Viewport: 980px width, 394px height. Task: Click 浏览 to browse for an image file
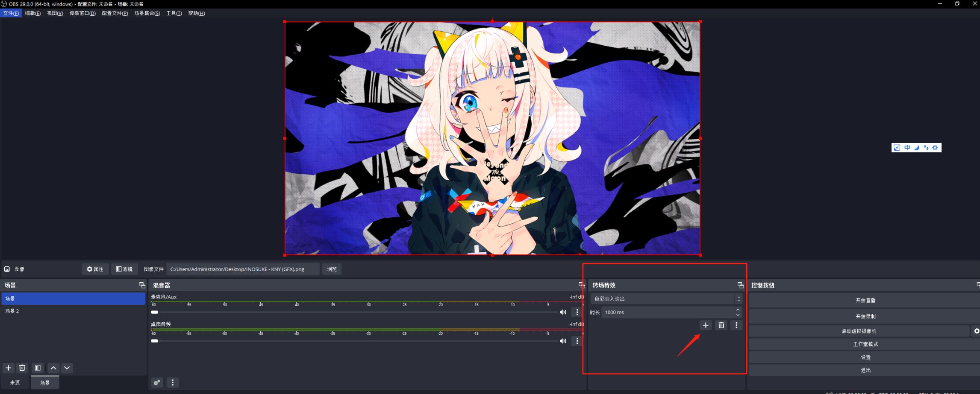pos(332,269)
